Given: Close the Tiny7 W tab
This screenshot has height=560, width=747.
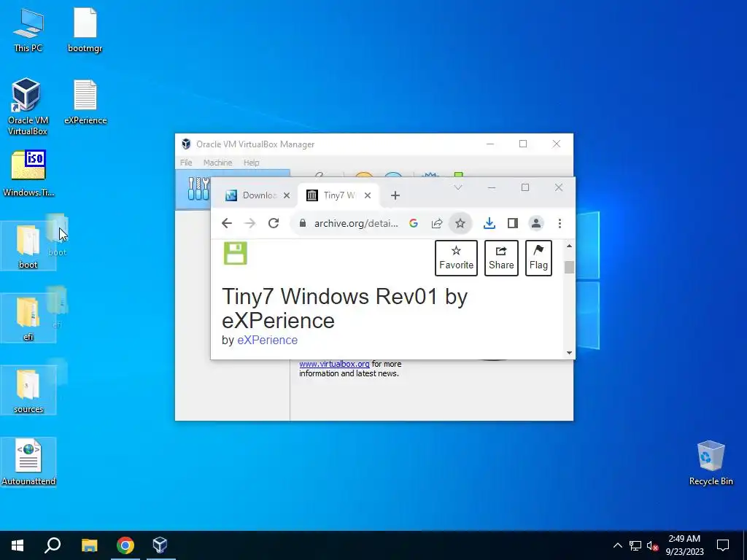Looking at the screenshot, I should pos(368,195).
